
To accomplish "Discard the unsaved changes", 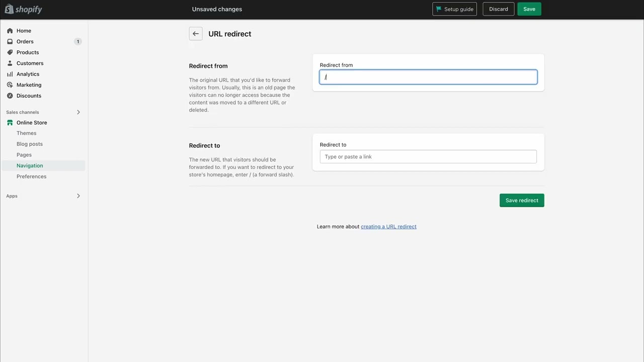I will tap(499, 9).
